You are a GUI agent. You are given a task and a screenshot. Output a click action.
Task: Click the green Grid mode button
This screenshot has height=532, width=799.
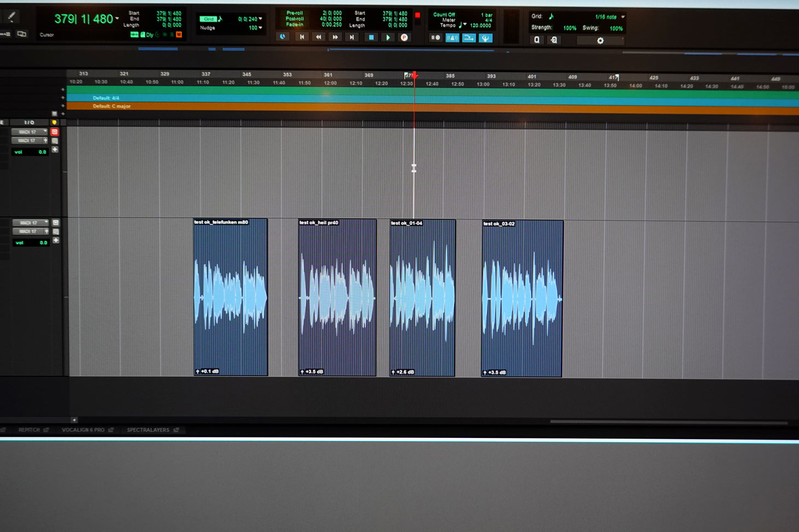(209, 19)
